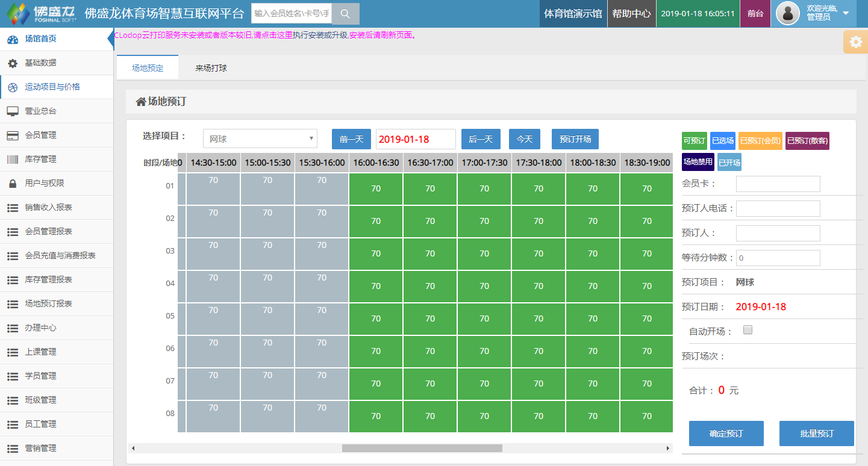The image size is (868, 466).
Task: Click the home icon beside 场地预订 heading
Action: [141, 102]
